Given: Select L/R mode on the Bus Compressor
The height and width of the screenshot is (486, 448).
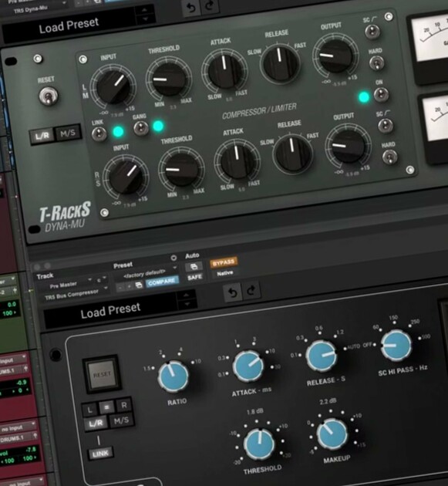Looking at the screenshot, I should click(96, 423).
